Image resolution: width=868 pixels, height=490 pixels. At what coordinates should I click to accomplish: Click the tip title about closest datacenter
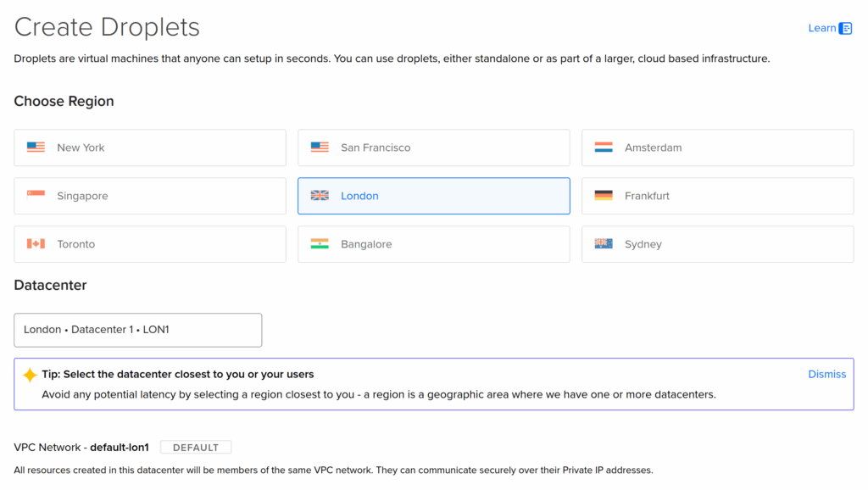coord(178,375)
